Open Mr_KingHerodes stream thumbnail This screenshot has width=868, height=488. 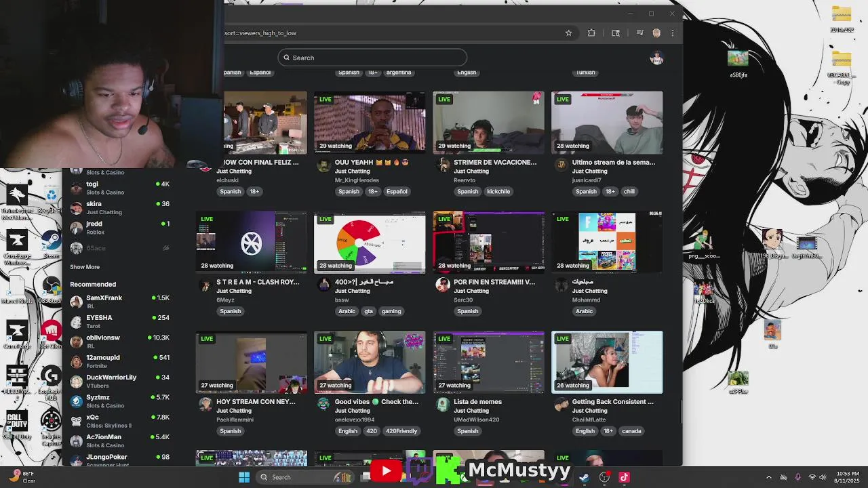tap(370, 122)
